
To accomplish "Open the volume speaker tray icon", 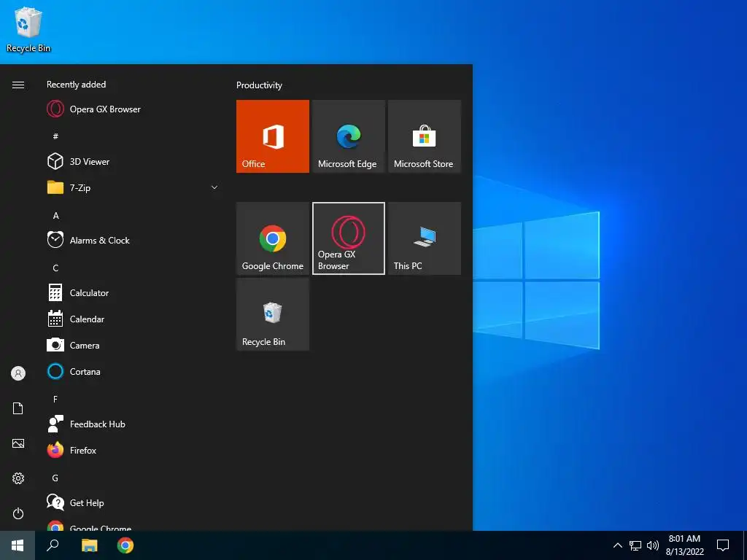I will [x=653, y=545].
